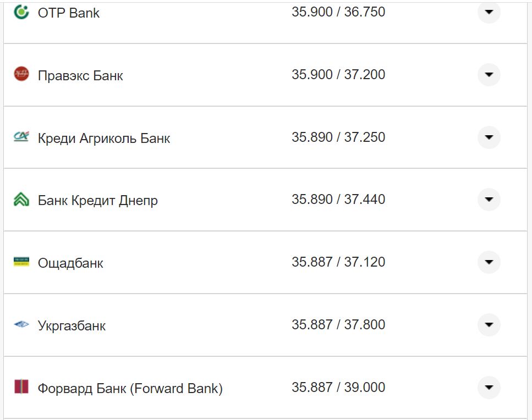
Task: Open the Ощадбанк name link
Action: pyautogui.click(x=70, y=263)
